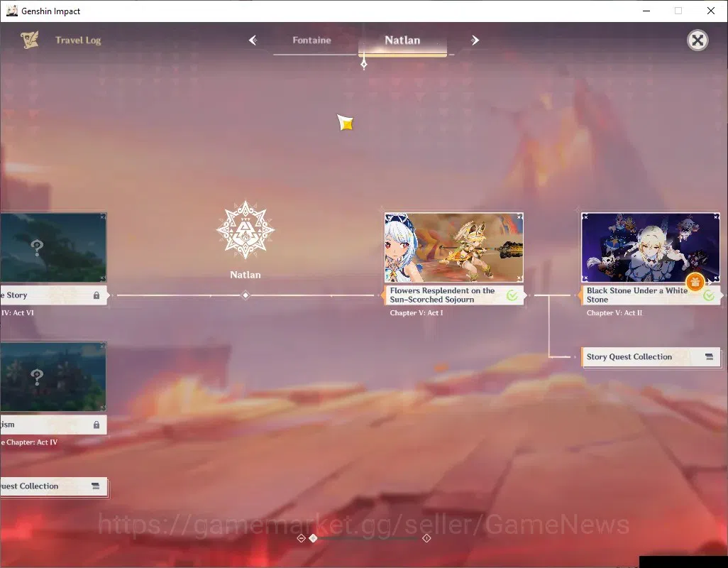
Task: Click lock icon on the 'ism' quest entry
Action: click(96, 425)
